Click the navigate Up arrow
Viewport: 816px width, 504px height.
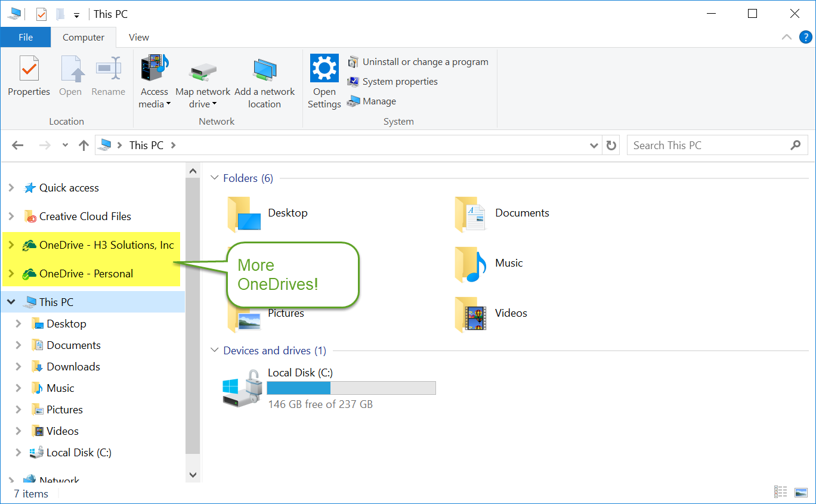(x=83, y=145)
